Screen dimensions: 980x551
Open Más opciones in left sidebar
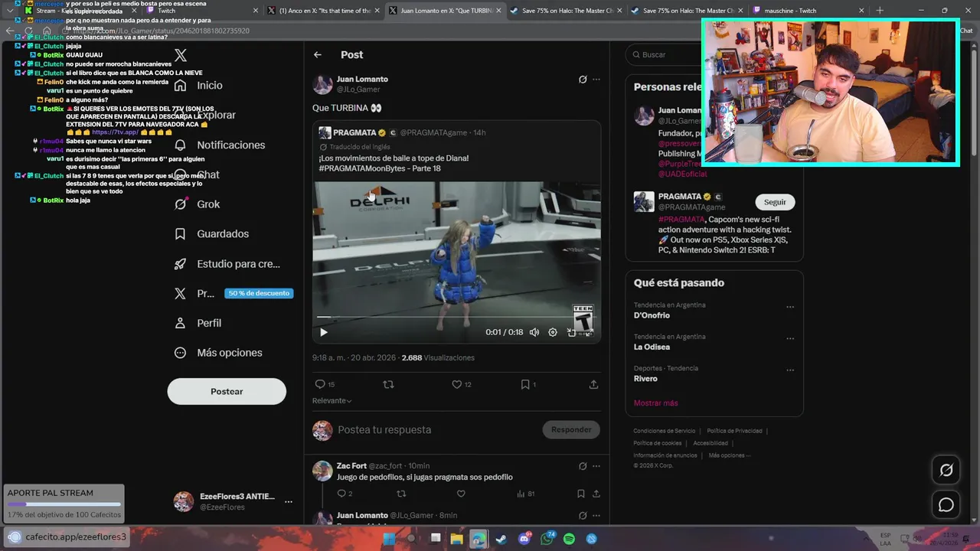click(218, 353)
